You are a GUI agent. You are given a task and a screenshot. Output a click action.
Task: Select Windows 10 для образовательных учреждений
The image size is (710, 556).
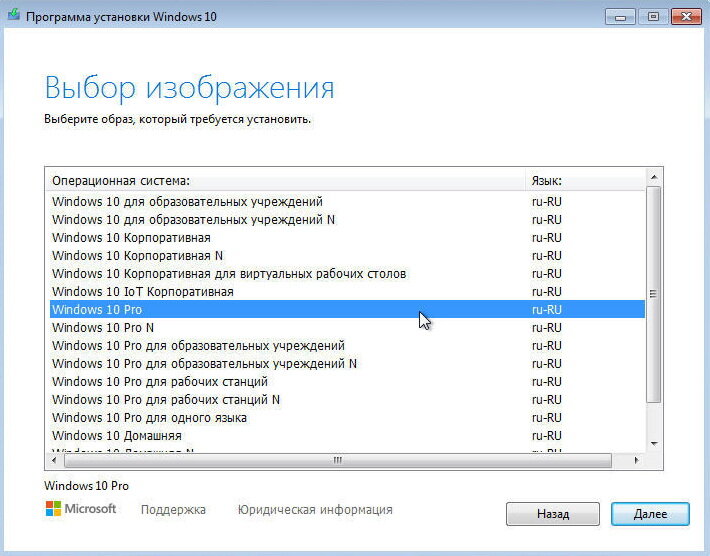pos(347,201)
